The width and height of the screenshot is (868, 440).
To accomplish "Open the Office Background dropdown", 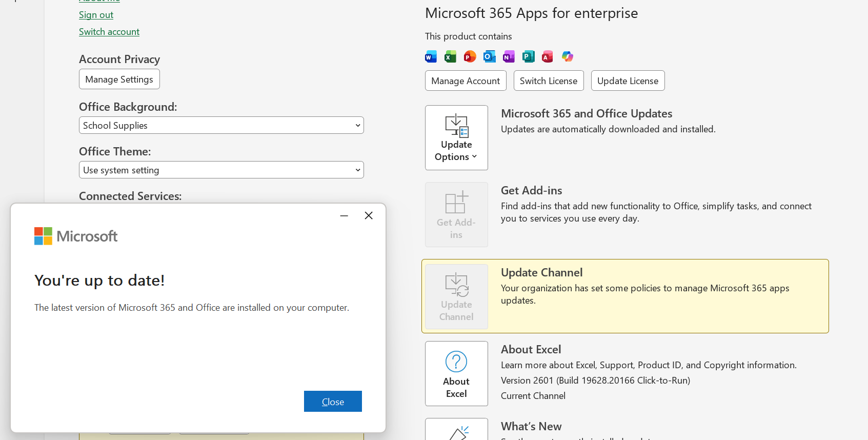I will [x=221, y=125].
